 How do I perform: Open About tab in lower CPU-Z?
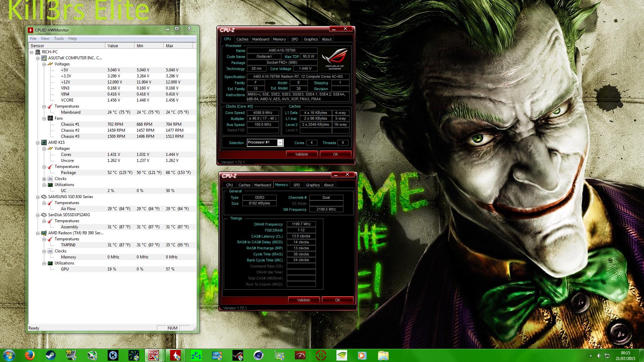329,185
